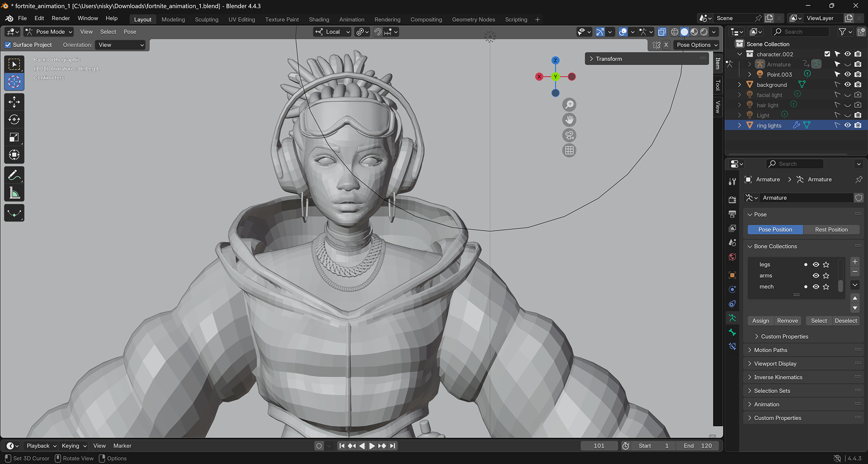Hide ring lights collection in viewport
This screenshot has height=464, width=868.
pyautogui.click(x=848, y=125)
